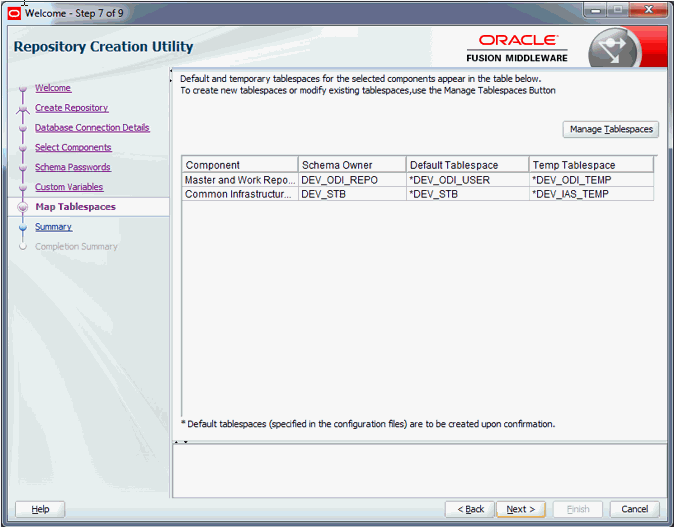Click the Map Tablespaces step bullet icon
This screenshot has width=674, height=527.
point(23,207)
